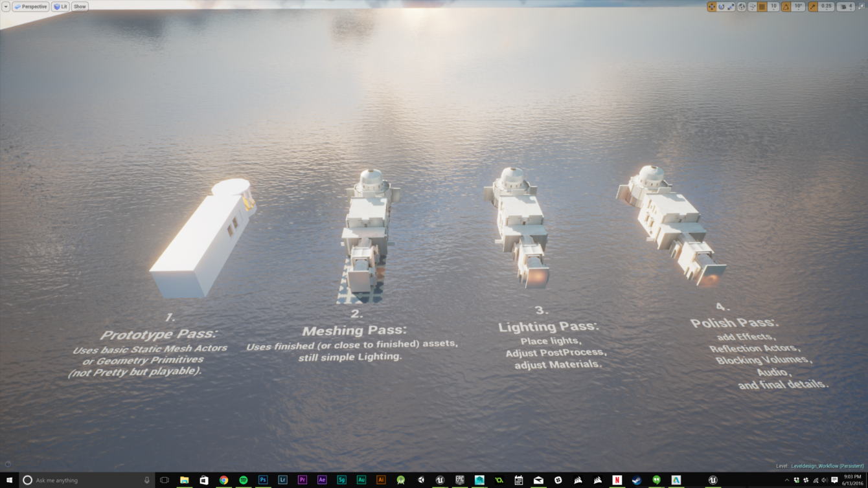Enable surface snapping
This screenshot has height=488, width=868.
point(753,6)
